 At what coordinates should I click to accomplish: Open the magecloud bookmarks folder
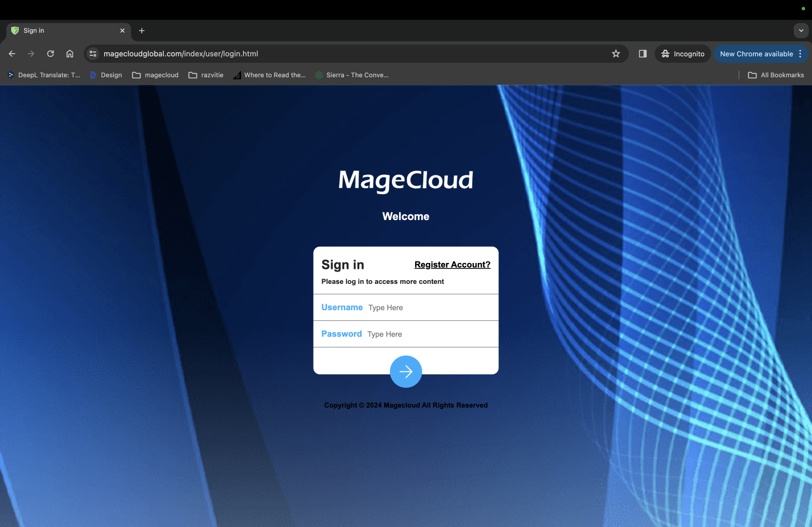pyautogui.click(x=155, y=75)
